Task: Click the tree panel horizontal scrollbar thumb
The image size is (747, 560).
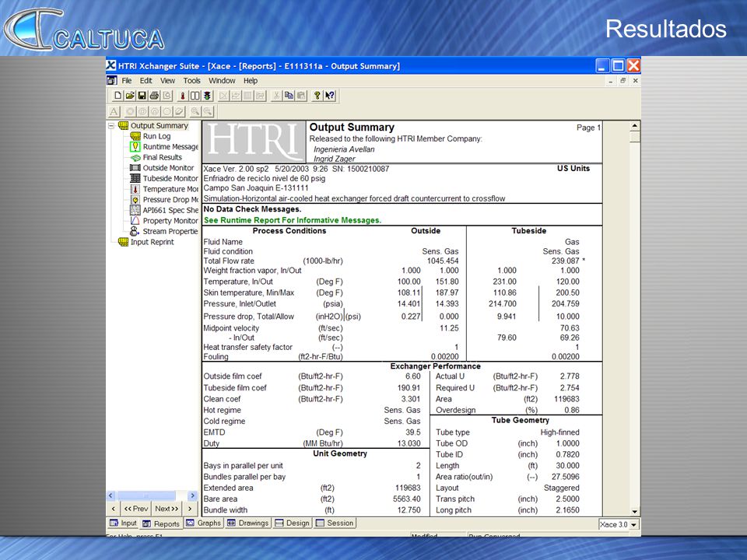Action: point(146,495)
